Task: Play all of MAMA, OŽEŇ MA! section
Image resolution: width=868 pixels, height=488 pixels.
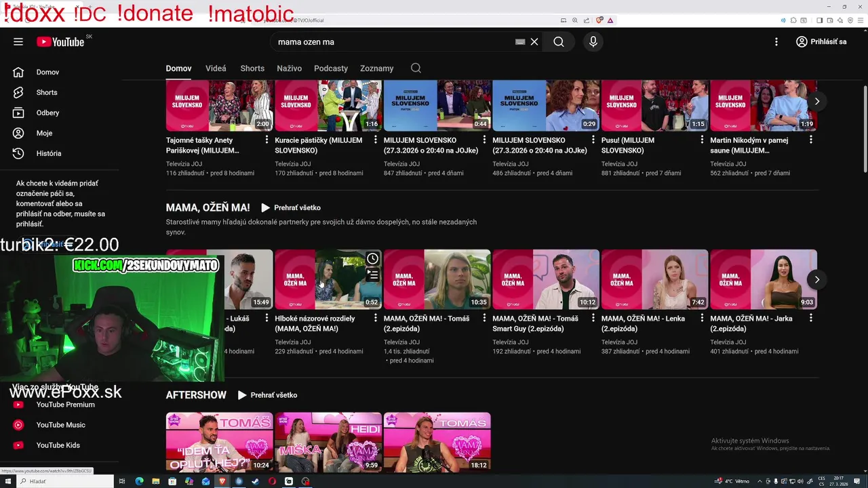Action: [291, 208]
